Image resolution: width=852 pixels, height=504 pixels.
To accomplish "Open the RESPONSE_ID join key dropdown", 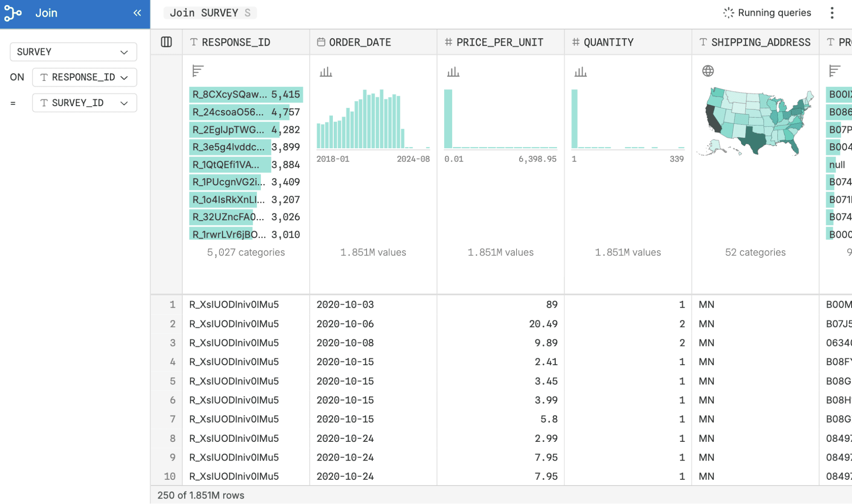I will pos(84,78).
